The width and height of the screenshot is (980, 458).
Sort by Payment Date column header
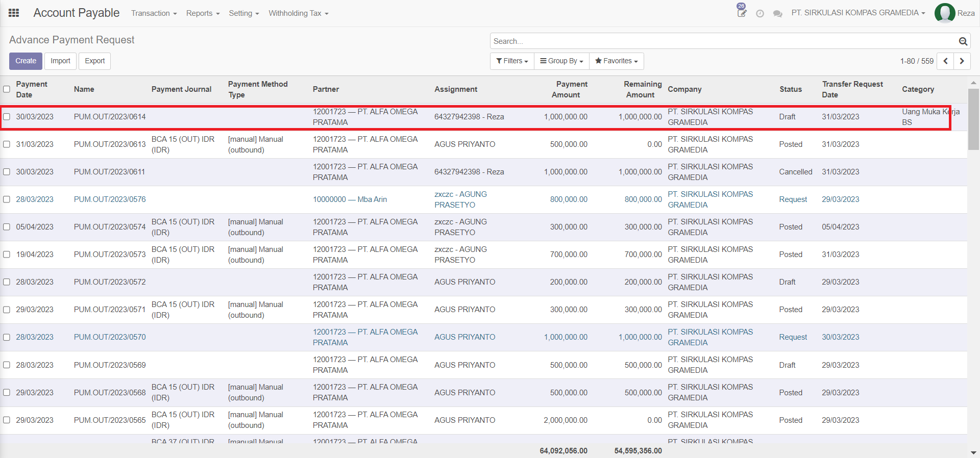[x=32, y=89]
